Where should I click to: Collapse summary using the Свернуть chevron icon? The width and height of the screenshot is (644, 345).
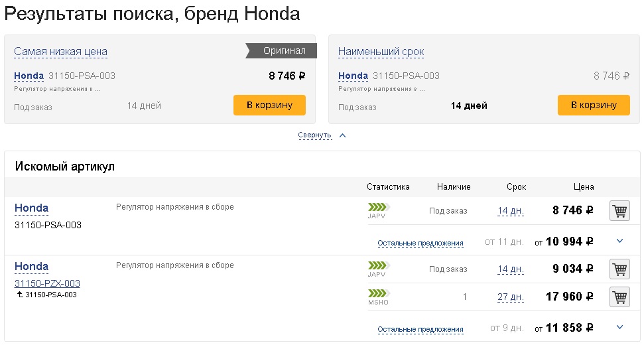point(343,135)
